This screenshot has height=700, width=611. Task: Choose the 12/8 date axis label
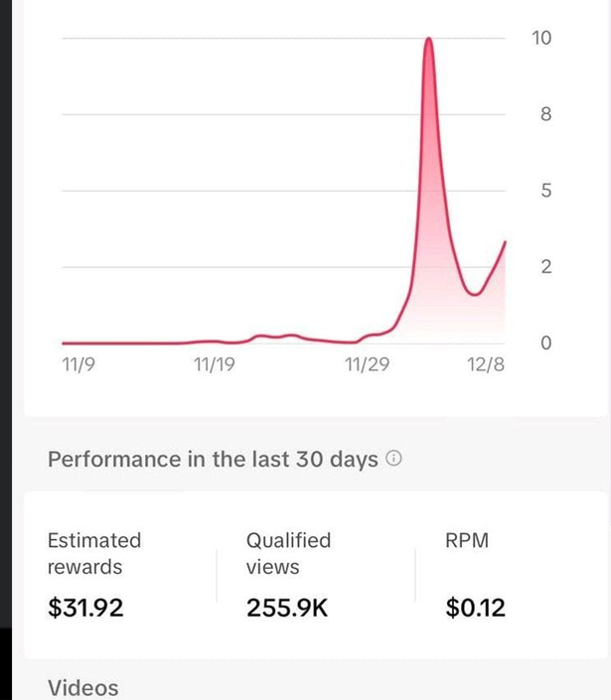click(485, 365)
